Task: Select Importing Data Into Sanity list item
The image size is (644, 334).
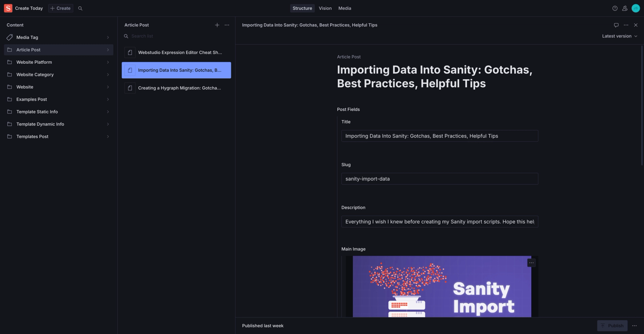Action: [176, 70]
